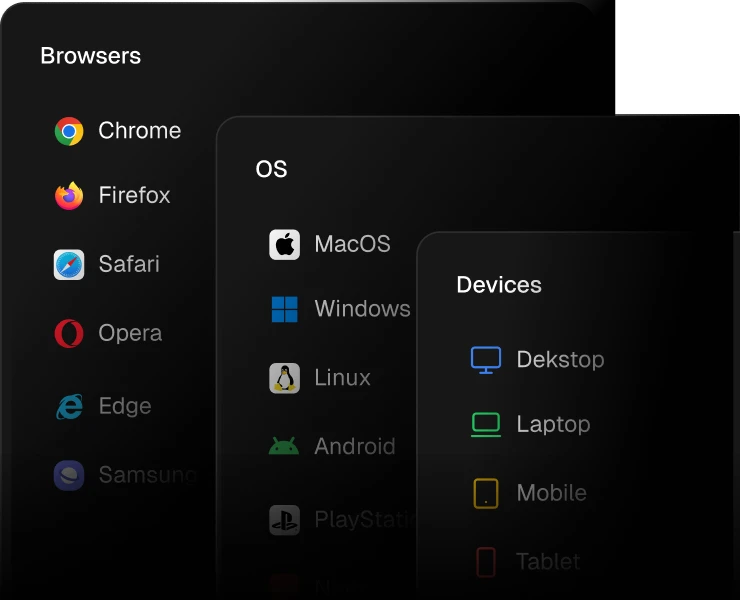Image resolution: width=740 pixels, height=600 pixels.
Task: Click the Devices panel heading
Action: tap(499, 285)
